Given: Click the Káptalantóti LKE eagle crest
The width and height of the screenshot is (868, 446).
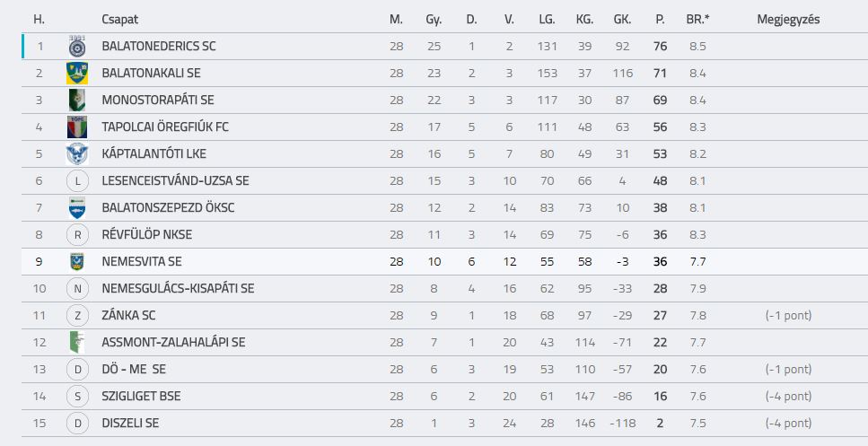Looking at the screenshot, I should click(x=77, y=153).
